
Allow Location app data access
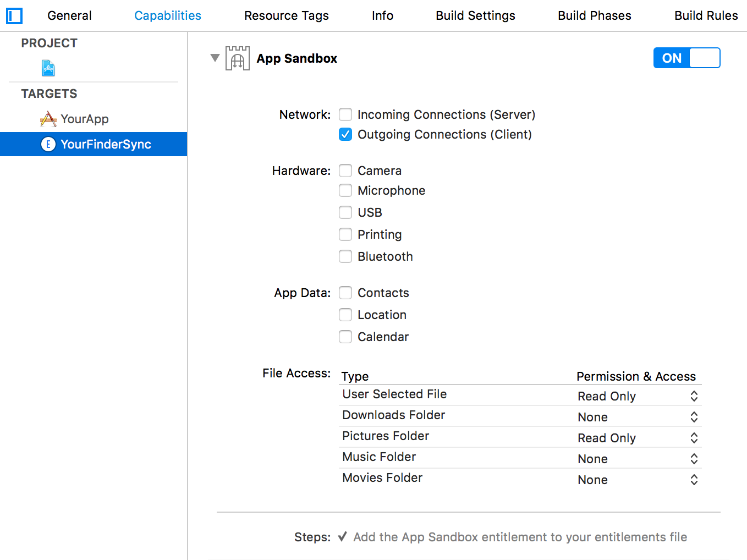pos(345,315)
